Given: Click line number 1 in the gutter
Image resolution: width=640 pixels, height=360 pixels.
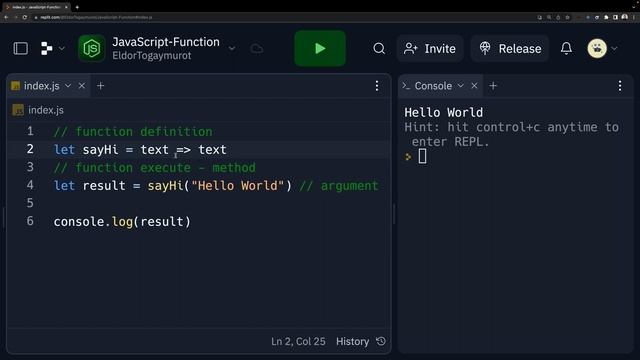Looking at the screenshot, I should [x=30, y=131].
